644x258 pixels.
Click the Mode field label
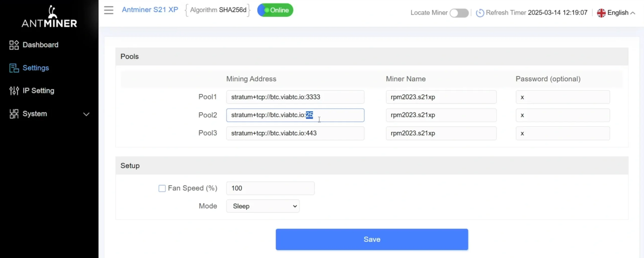click(208, 206)
